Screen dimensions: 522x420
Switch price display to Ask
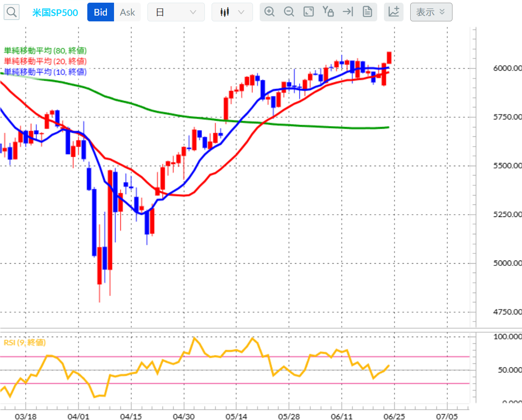[x=127, y=12]
